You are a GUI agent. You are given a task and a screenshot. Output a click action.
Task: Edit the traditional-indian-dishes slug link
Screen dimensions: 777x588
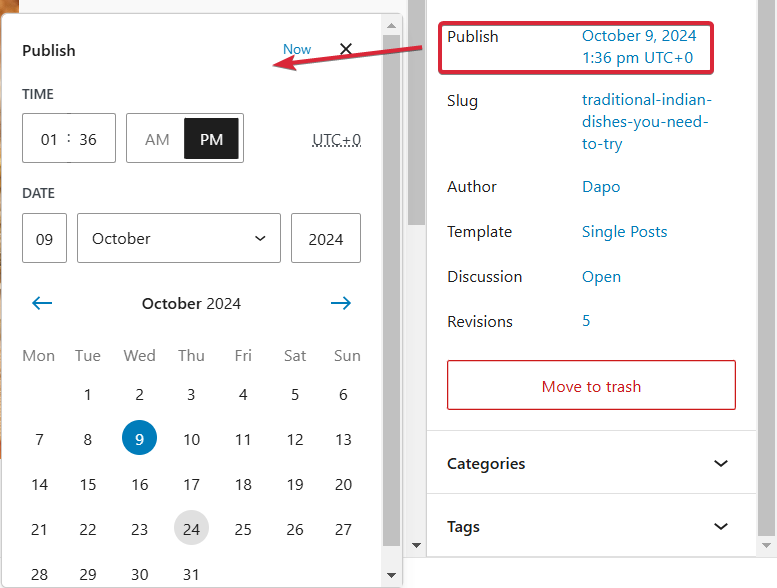(x=646, y=122)
